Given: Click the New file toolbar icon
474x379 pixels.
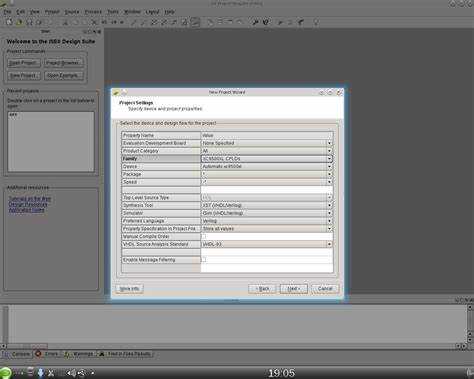Looking at the screenshot, I should click(x=9, y=22).
